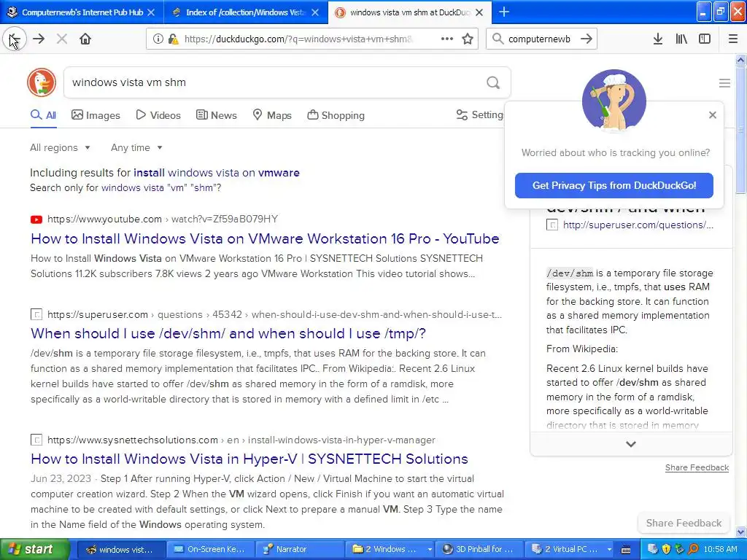
Task: Toggle the sidebar view icon
Action: click(x=705, y=39)
